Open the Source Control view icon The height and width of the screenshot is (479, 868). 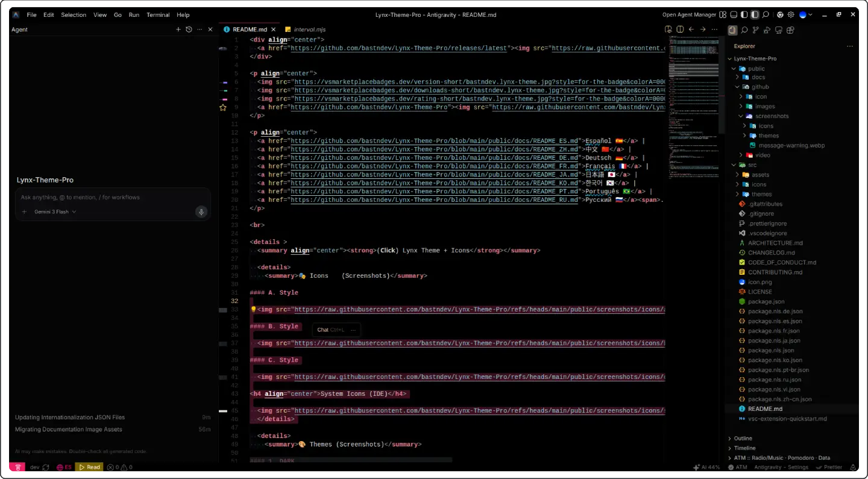tap(756, 30)
